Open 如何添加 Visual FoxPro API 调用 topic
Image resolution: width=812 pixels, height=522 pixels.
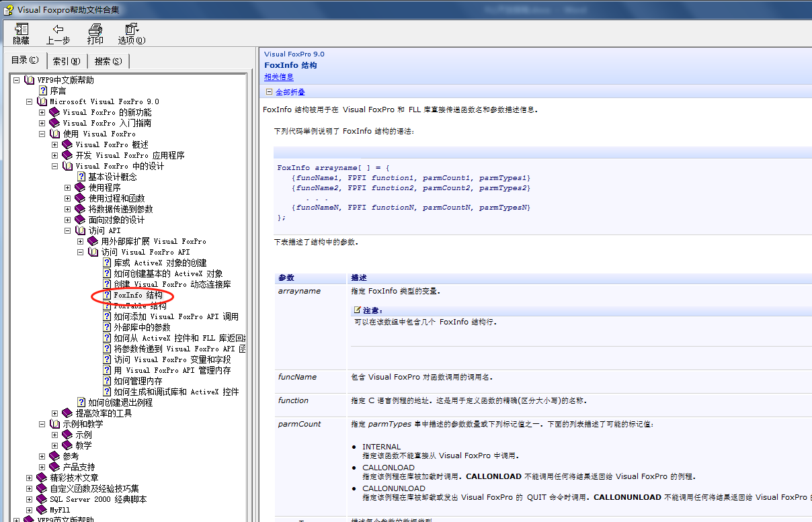(x=176, y=316)
